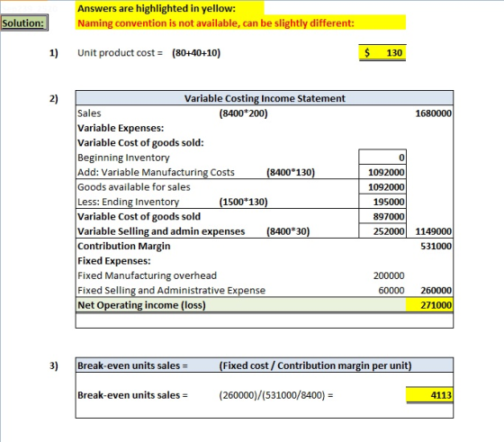Click the (8400*130) calculation
This screenshot has width=504, height=442.
291,172
